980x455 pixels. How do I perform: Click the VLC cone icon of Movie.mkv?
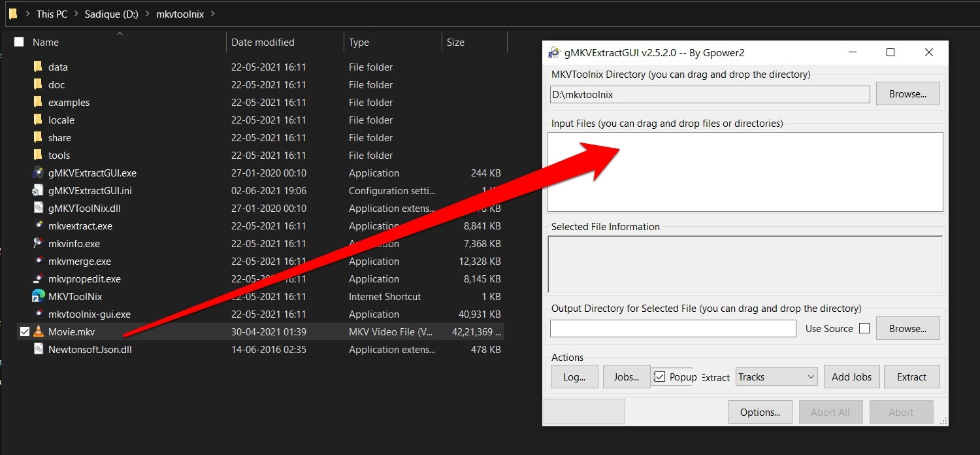38,331
